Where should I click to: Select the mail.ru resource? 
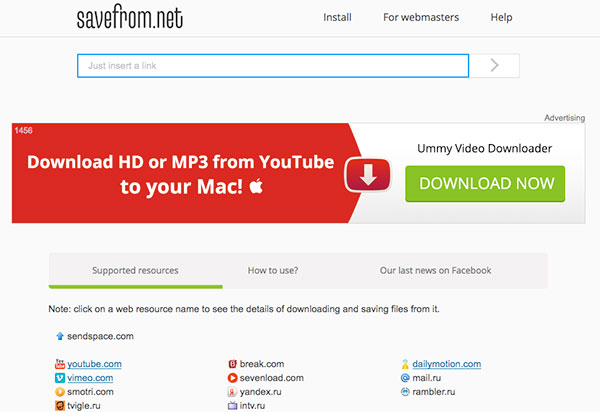[427, 378]
